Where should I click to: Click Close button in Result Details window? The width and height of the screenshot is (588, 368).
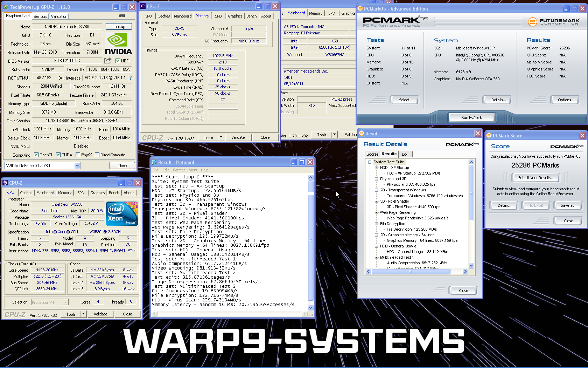tap(463, 291)
